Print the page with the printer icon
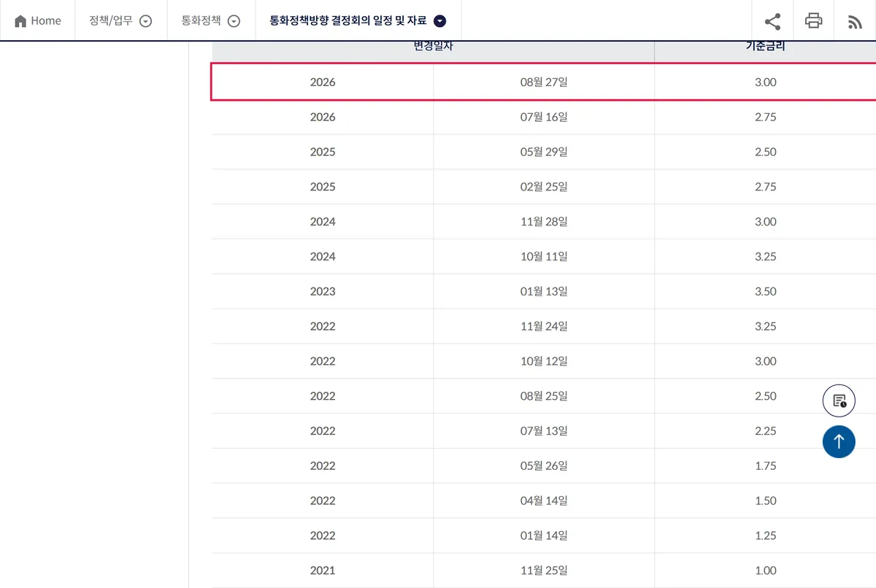Image resolution: width=876 pixels, height=588 pixels. pos(813,20)
